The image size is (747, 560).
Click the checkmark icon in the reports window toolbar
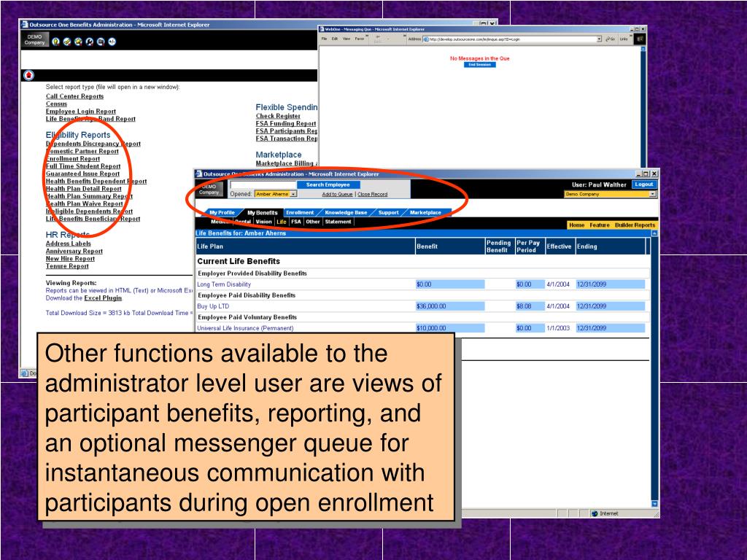click(67, 42)
